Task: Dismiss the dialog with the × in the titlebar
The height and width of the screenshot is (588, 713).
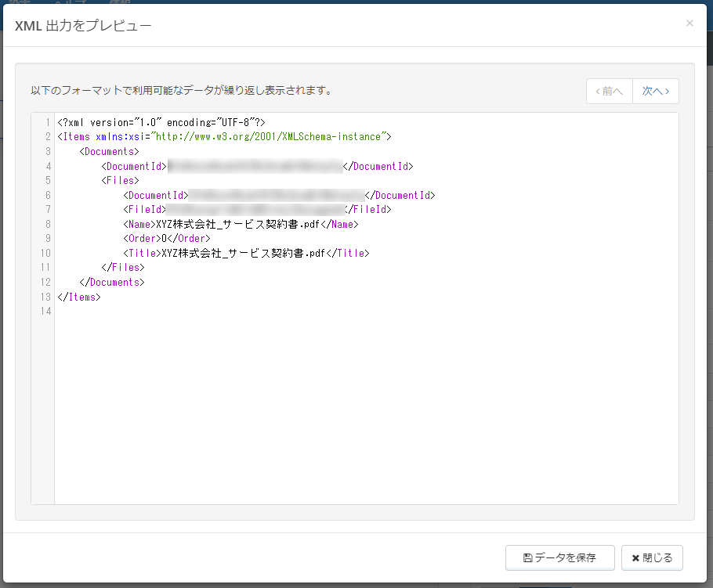Action: tap(689, 23)
